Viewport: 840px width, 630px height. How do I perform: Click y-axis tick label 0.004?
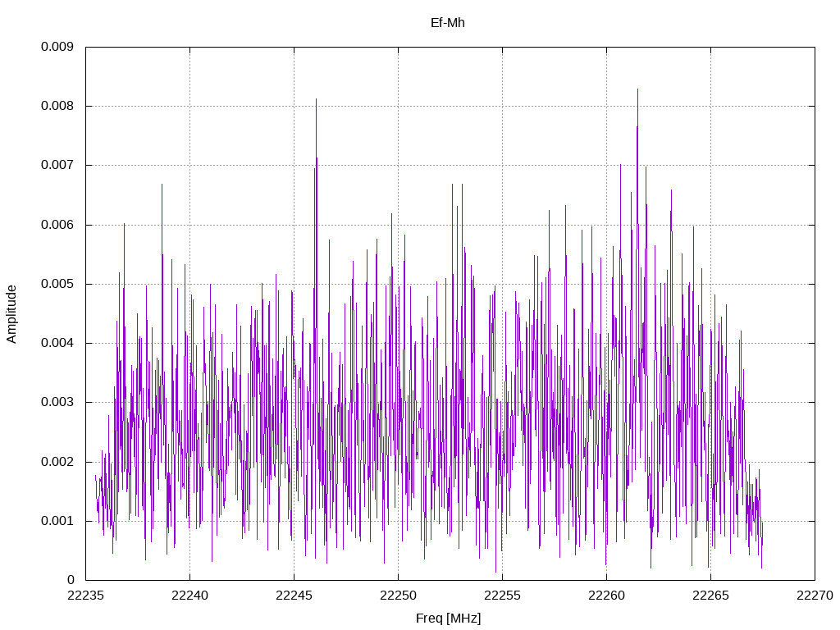pos(57,343)
